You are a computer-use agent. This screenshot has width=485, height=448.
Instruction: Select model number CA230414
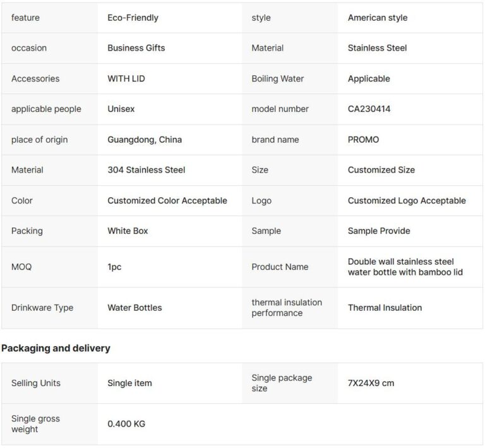pyautogui.click(x=369, y=109)
